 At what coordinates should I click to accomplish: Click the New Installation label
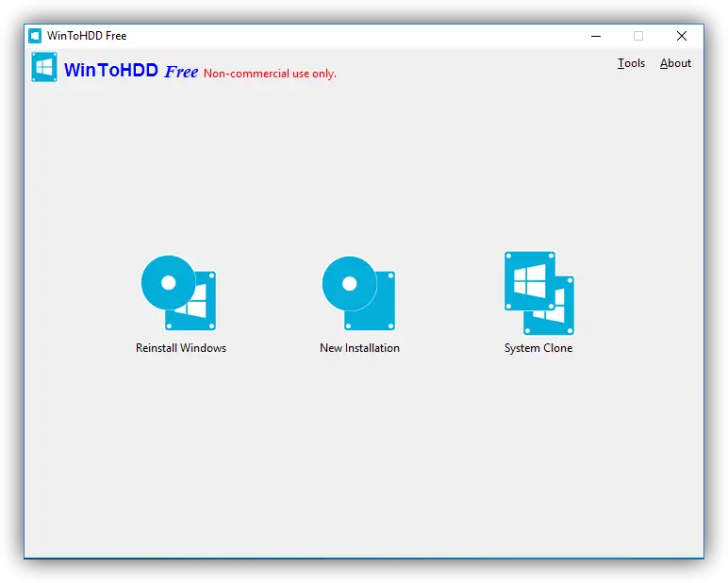tap(360, 348)
